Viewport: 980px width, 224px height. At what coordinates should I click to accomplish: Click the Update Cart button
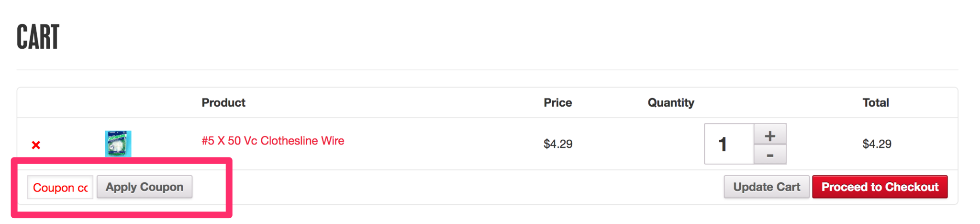click(x=767, y=187)
